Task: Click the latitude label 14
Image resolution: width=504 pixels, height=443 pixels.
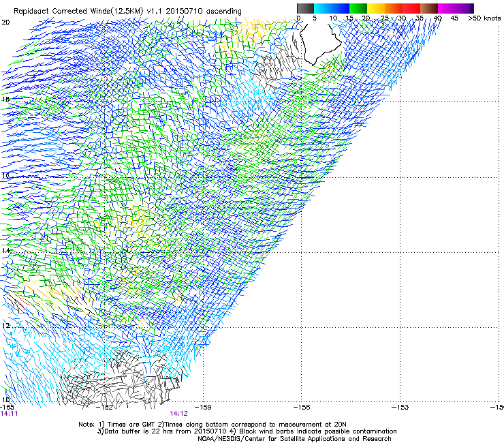Action: coord(5,250)
